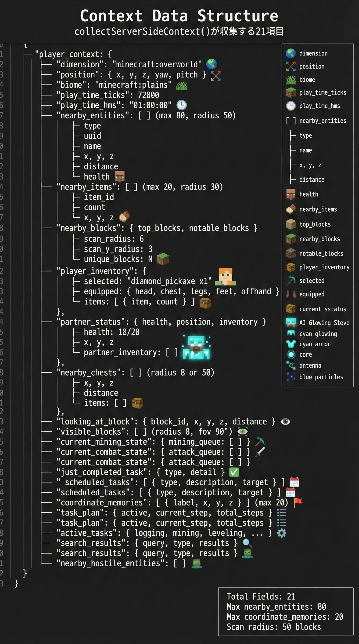Click "Scan radius: 50 blocks" in stats box

point(274,627)
